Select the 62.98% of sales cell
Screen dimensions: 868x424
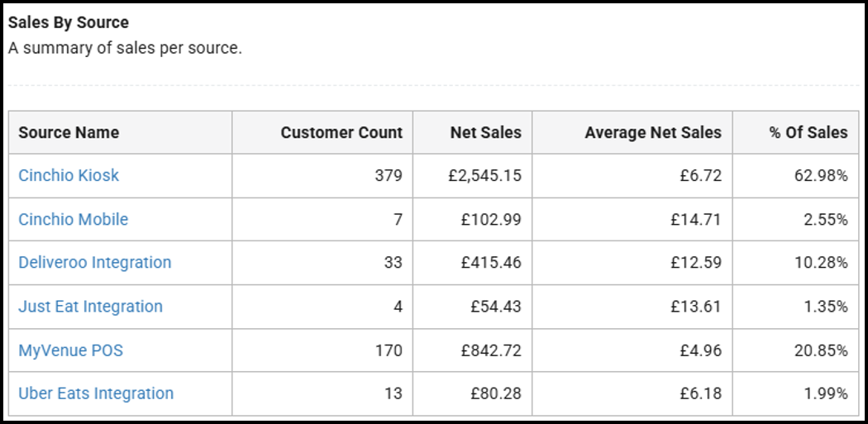coord(825,175)
